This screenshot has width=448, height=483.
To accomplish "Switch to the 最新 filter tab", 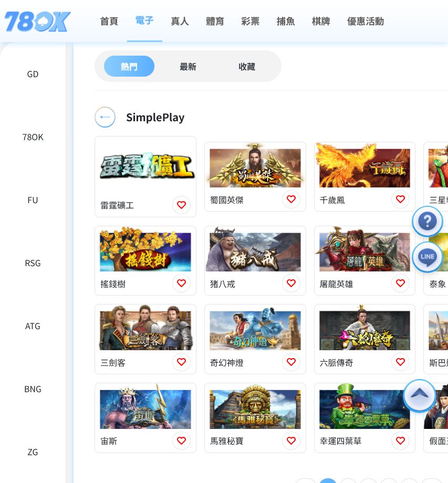I will point(188,67).
